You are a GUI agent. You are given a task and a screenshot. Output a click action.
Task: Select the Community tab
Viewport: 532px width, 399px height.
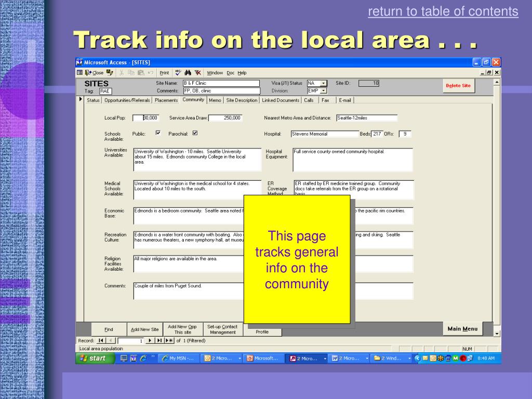click(193, 99)
